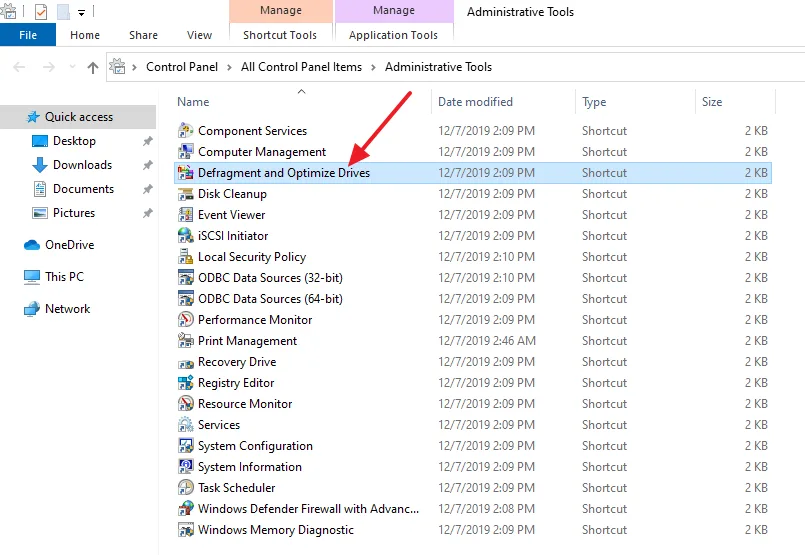Click the Manage label above Shortcut Tools
The height and width of the screenshot is (555, 805).
click(281, 10)
